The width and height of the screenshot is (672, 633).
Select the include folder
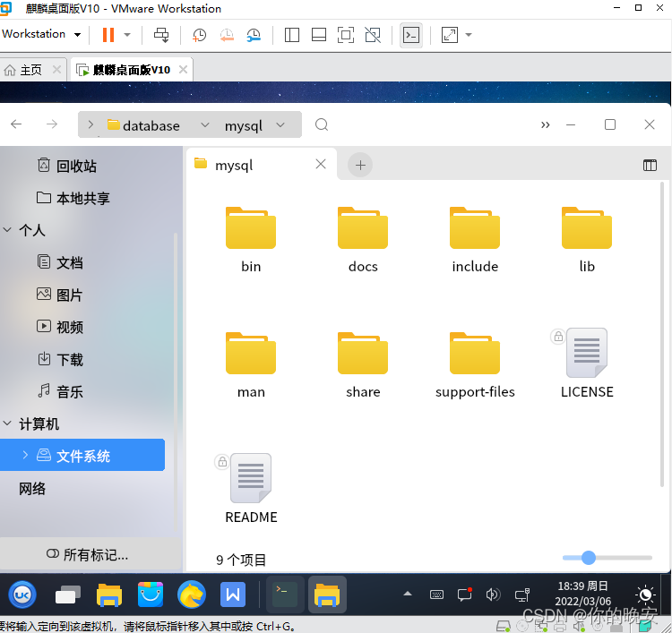pyautogui.click(x=475, y=240)
